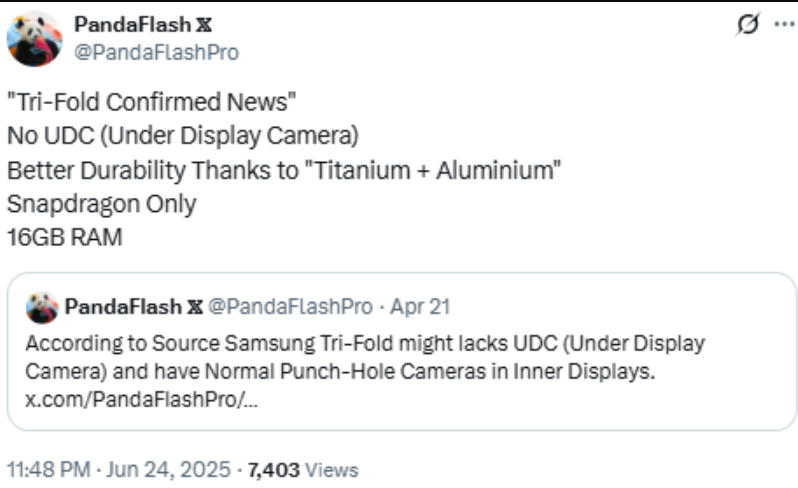The image size is (798, 488).
Task: Click the small avatar in the quoted tweet
Action: pyautogui.click(x=42, y=307)
